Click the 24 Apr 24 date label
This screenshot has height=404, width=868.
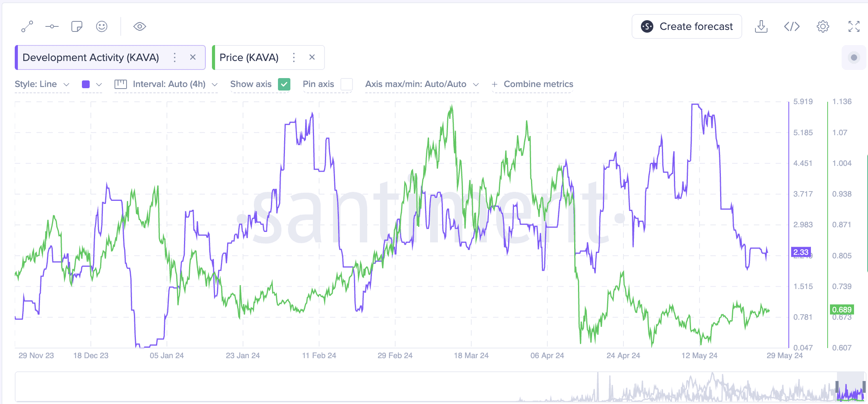(x=623, y=355)
